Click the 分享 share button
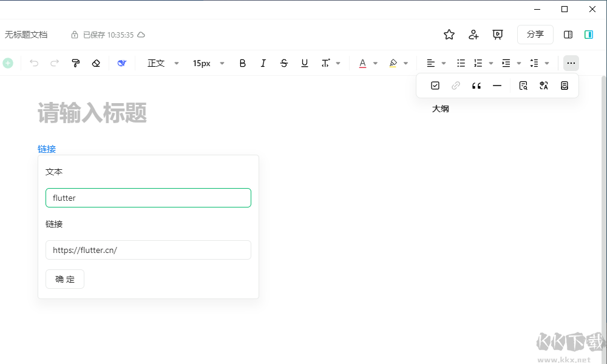 (x=535, y=35)
